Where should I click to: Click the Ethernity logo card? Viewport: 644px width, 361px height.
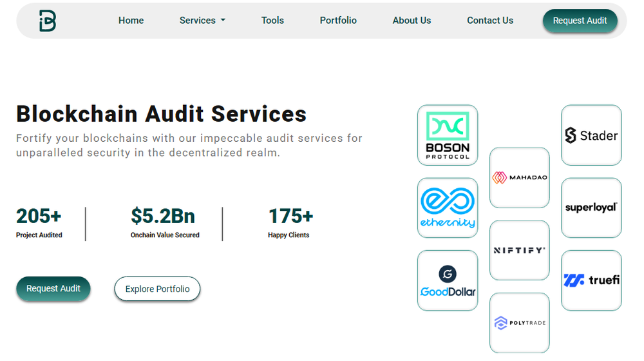click(448, 208)
